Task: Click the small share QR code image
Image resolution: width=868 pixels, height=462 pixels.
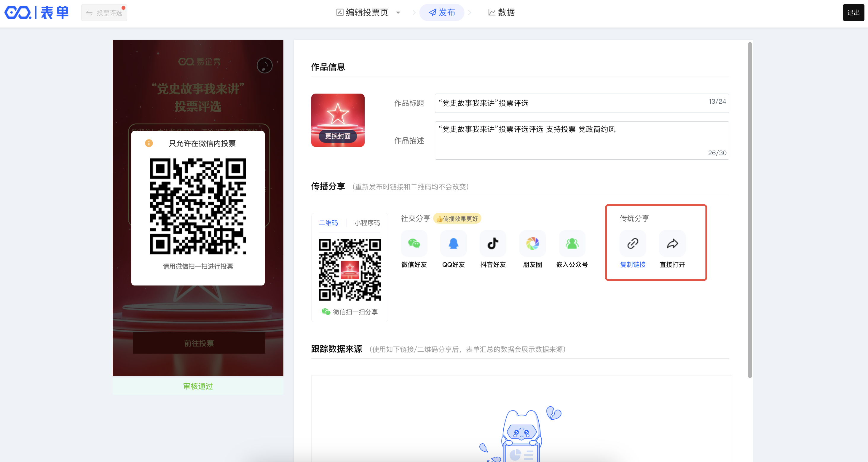Action: (x=350, y=270)
